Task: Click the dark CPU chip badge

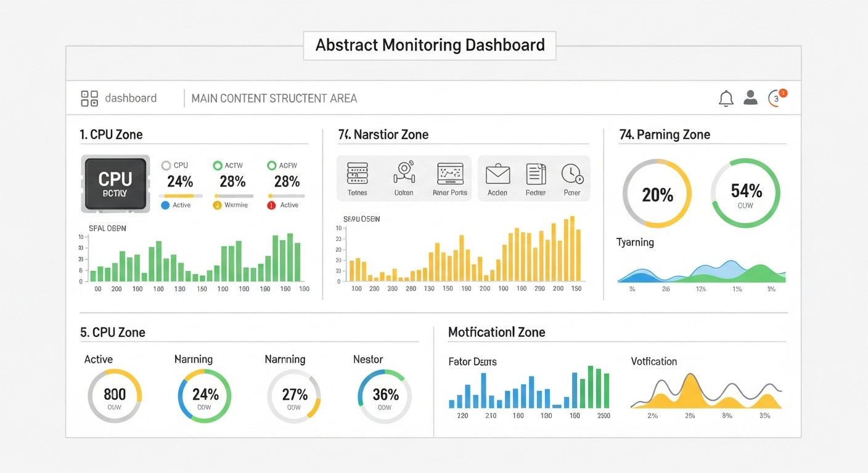Action: (x=115, y=183)
